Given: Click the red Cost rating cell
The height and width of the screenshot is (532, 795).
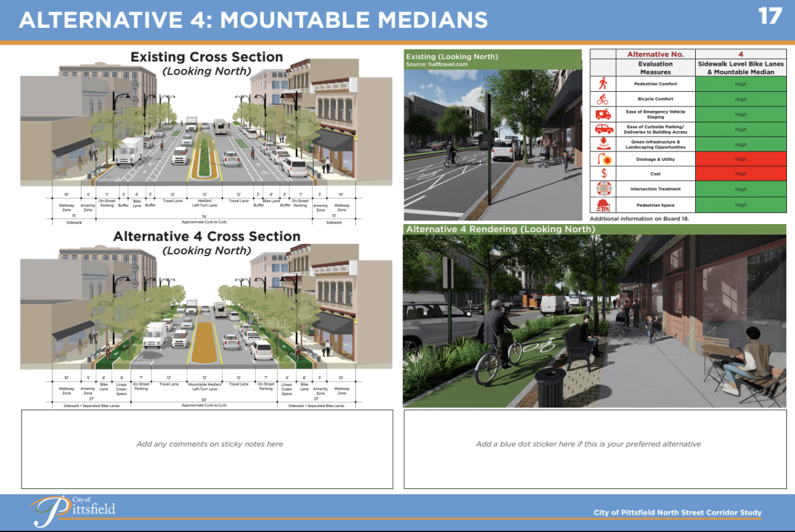Looking at the screenshot, I should 740,174.
